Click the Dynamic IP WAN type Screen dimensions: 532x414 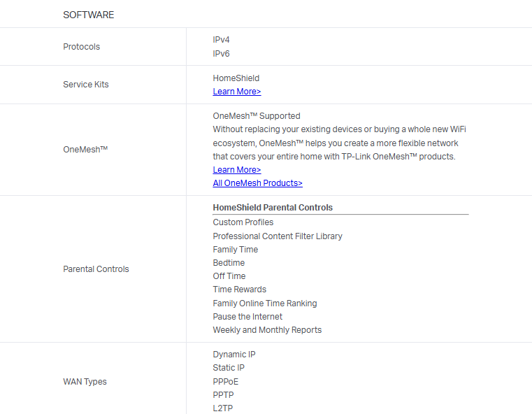tap(234, 355)
